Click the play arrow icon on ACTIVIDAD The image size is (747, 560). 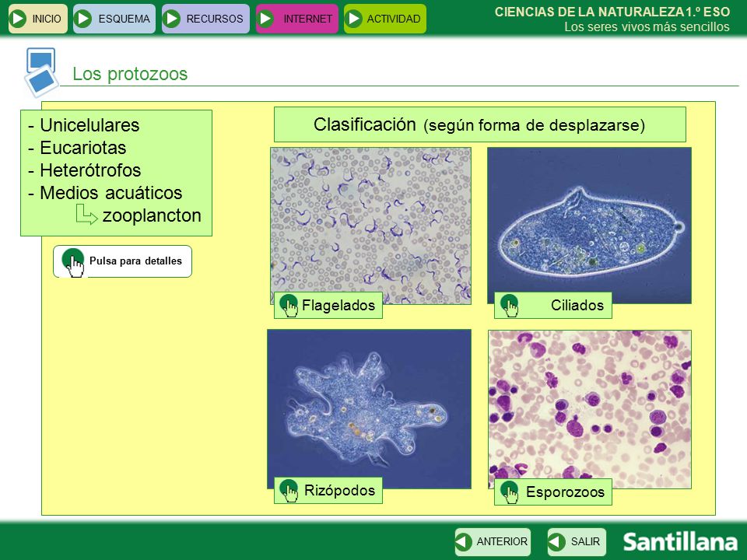pos(353,19)
